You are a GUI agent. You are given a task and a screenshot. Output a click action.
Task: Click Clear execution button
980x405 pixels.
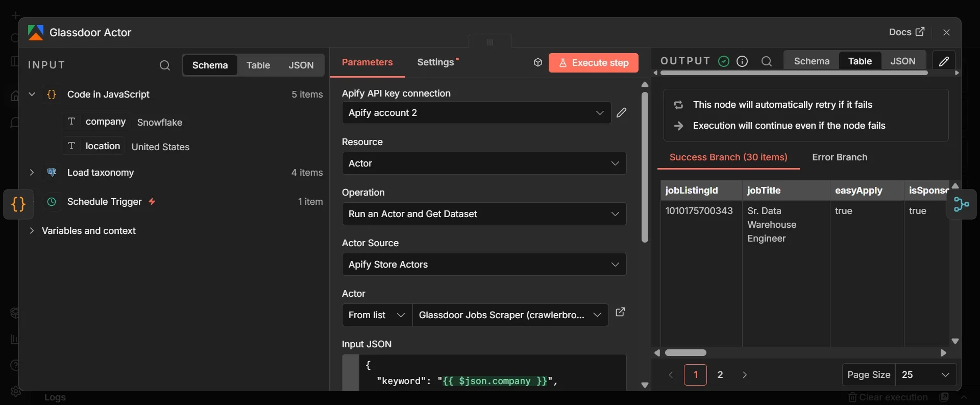[888, 397]
